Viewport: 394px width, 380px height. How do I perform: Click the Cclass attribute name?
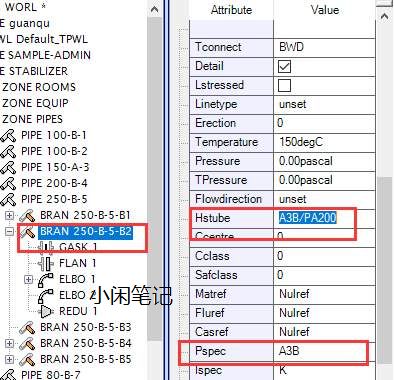(212, 256)
